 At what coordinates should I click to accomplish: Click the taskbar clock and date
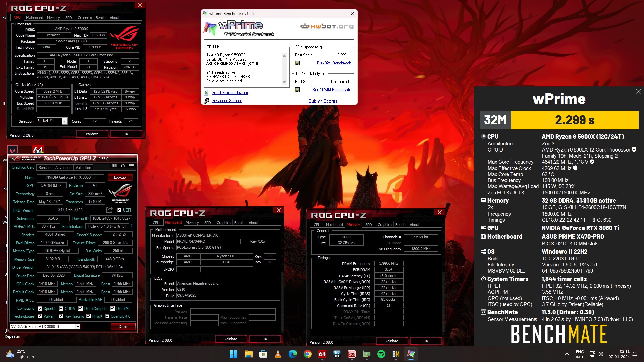click(x=619, y=354)
